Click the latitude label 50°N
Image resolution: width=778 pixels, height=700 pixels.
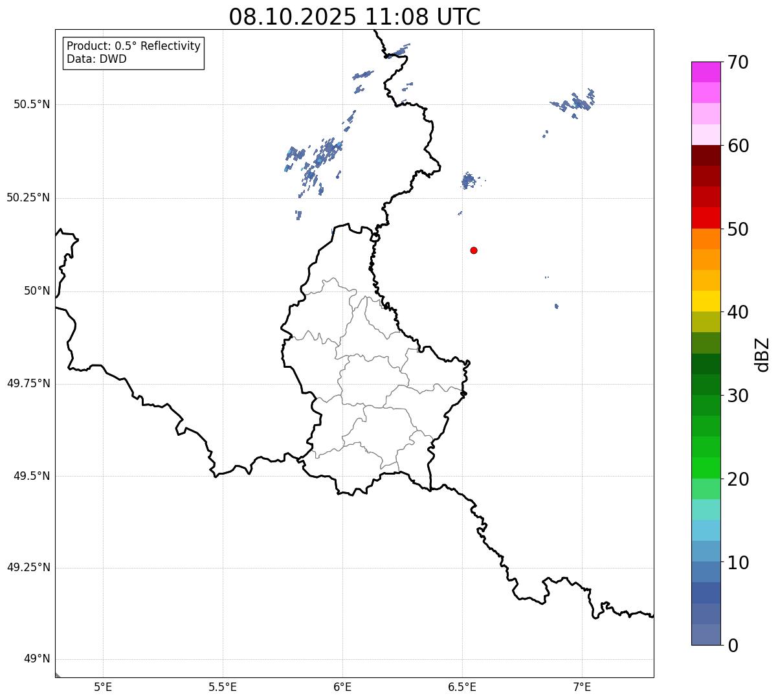37,291
